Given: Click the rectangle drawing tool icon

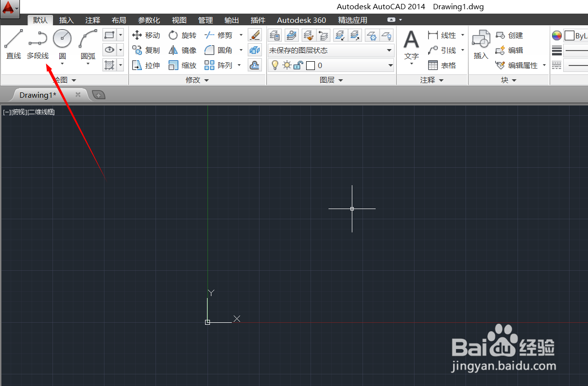Looking at the screenshot, I should [x=109, y=35].
